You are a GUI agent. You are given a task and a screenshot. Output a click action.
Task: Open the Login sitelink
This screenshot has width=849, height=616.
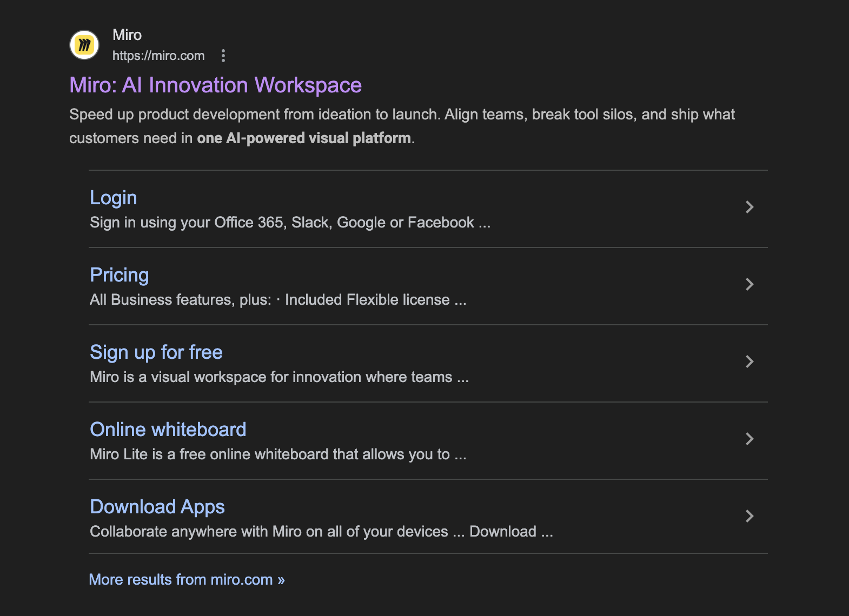(113, 198)
